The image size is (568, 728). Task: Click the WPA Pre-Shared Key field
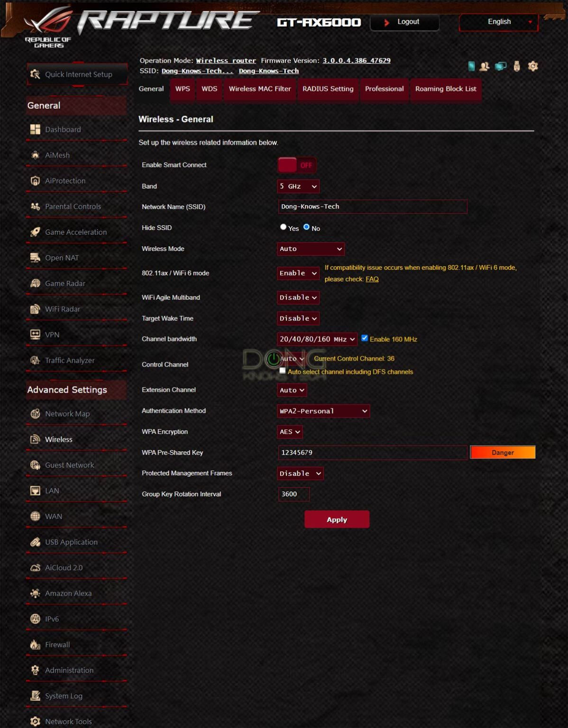click(373, 453)
